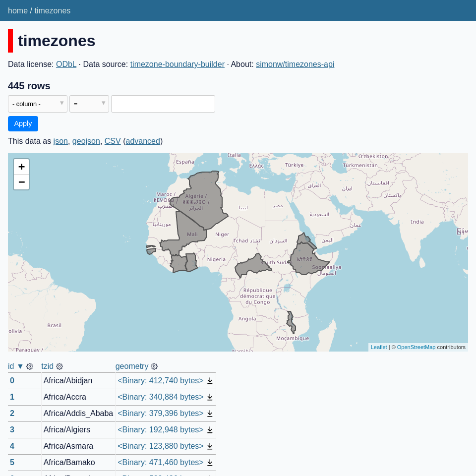Open Binary 471,460 bytes link
476x476 pixels.
[x=160, y=463]
